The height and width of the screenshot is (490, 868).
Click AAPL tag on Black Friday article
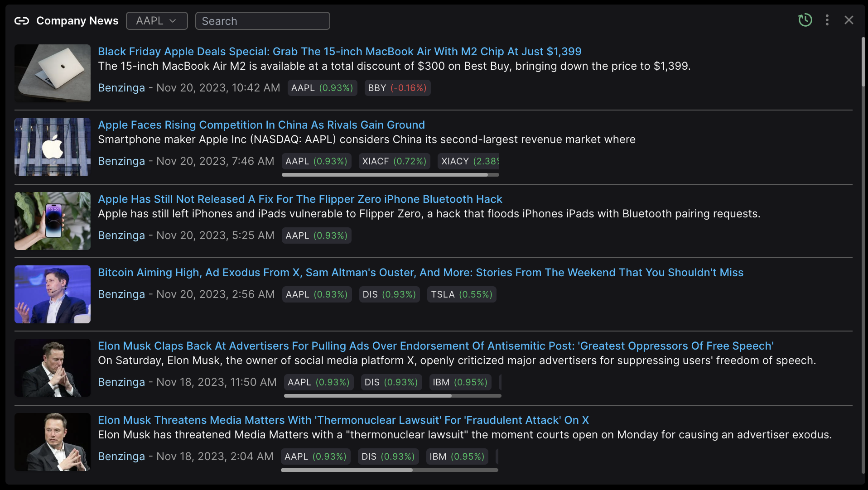point(322,88)
